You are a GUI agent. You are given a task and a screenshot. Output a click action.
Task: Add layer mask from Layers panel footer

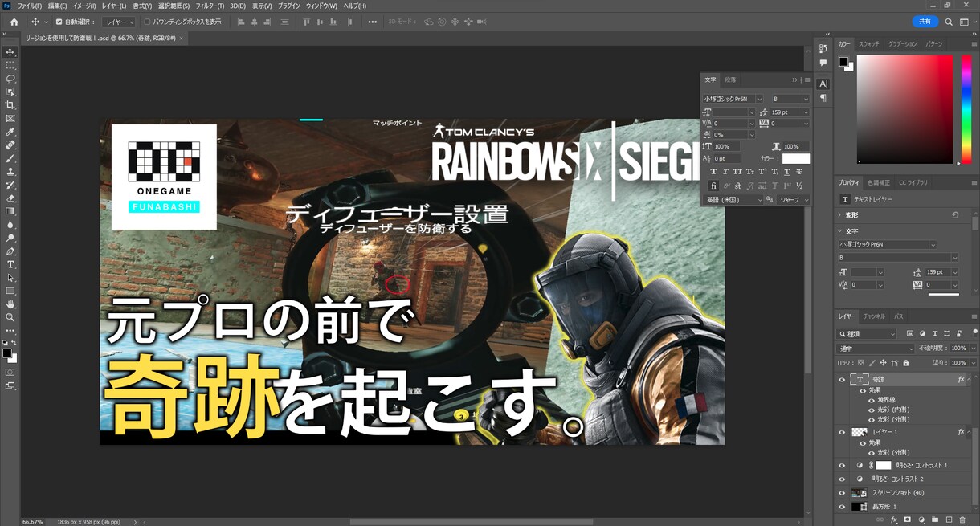[x=908, y=520]
